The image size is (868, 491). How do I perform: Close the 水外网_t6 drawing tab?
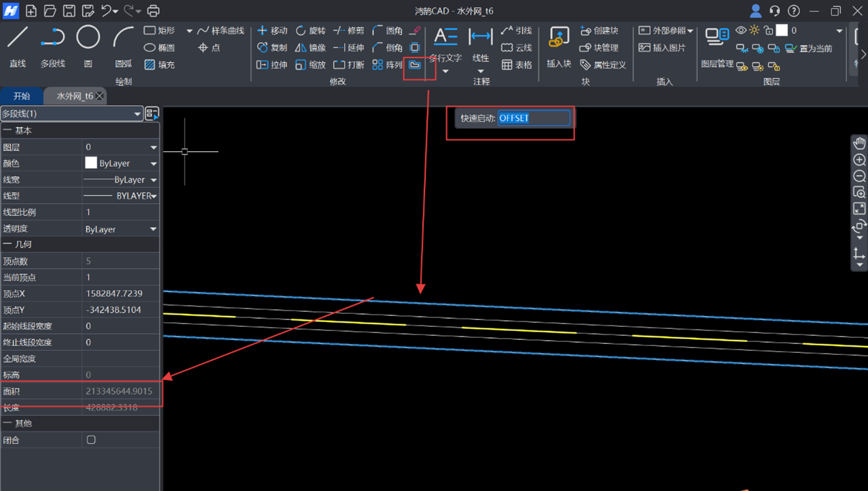(x=100, y=96)
